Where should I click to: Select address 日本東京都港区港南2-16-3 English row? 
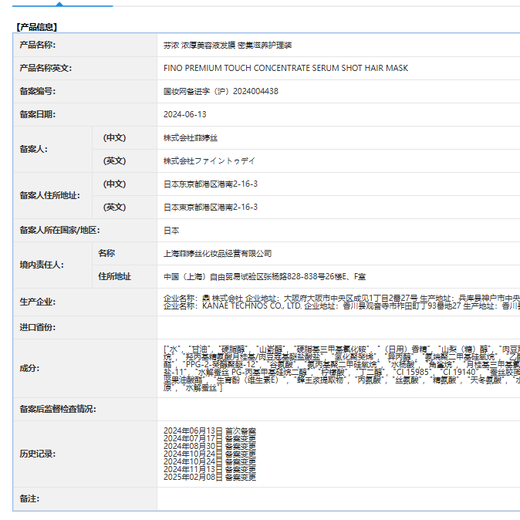tap(211, 207)
